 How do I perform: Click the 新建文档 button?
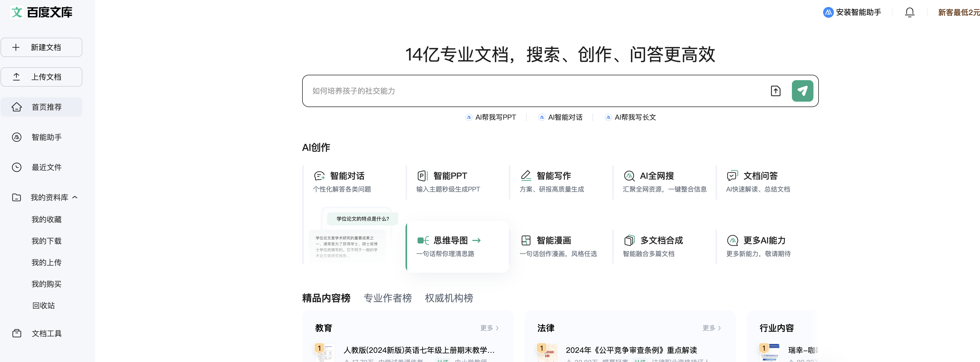coord(41,48)
